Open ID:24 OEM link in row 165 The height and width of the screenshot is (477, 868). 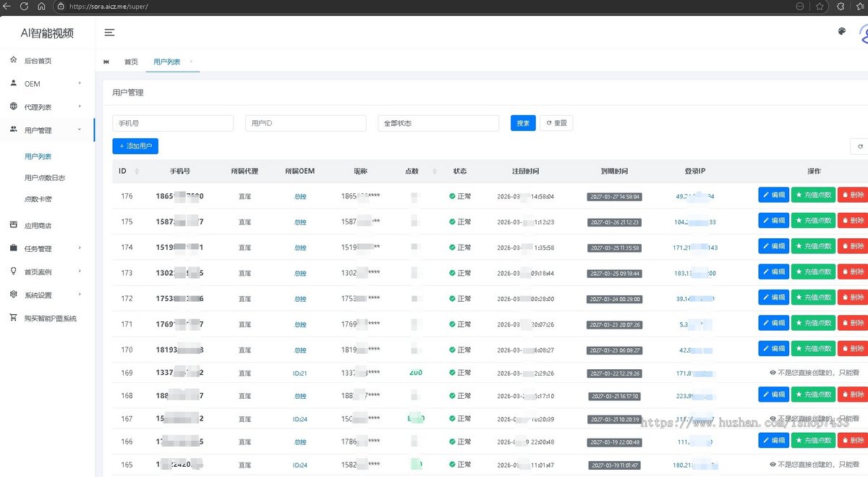pyautogui.click(x=300, y=465)
